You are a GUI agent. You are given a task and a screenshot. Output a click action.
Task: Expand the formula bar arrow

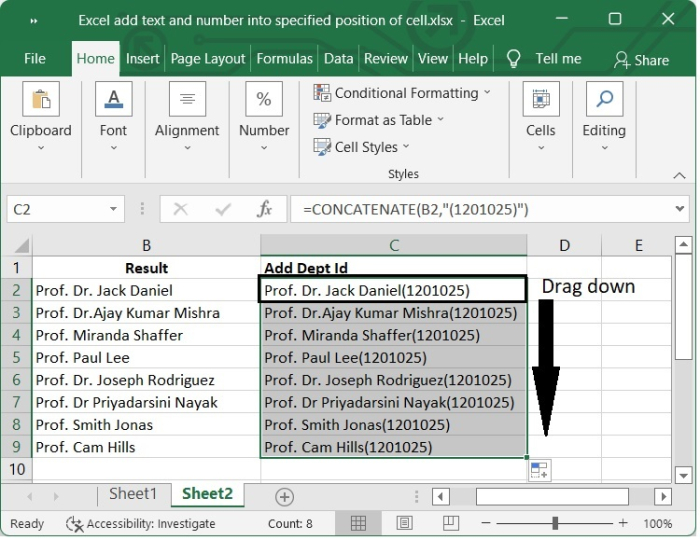coord(679,208)
